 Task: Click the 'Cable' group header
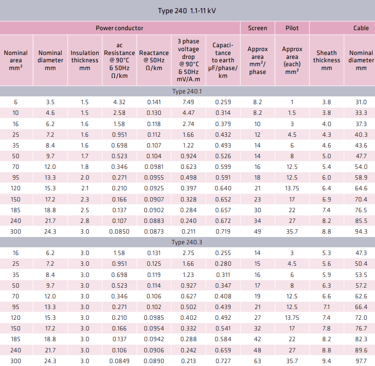point(361,28)
